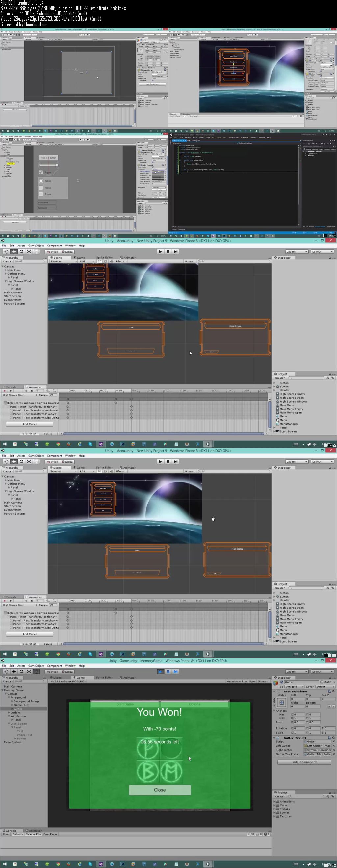Click animation play button in upper Menu.unity window
Image resolution: width=337 pixels, height=868 pixels.
coord(11,391)
